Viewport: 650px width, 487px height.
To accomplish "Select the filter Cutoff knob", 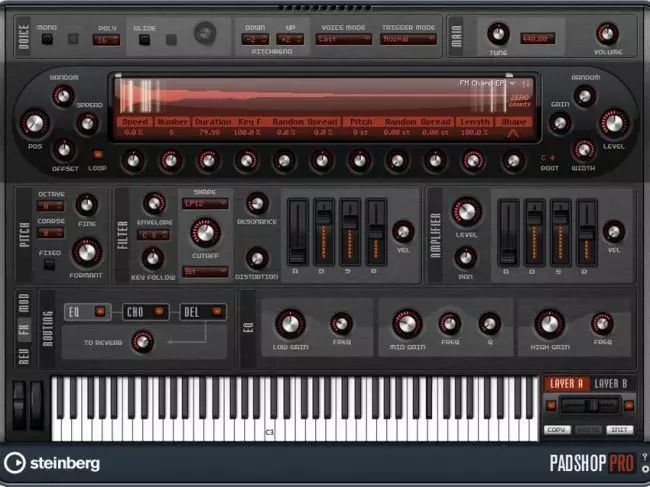I will pos(204,232).
